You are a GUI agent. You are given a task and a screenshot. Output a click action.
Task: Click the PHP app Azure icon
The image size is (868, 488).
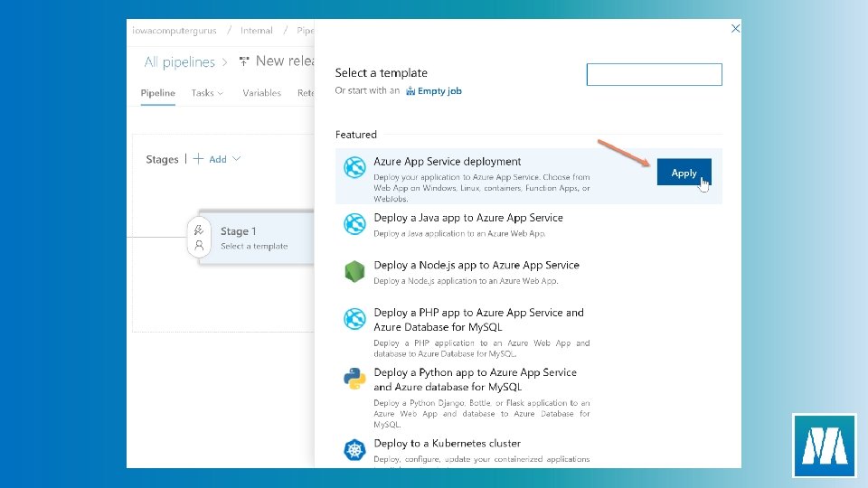tap(354, 319)
